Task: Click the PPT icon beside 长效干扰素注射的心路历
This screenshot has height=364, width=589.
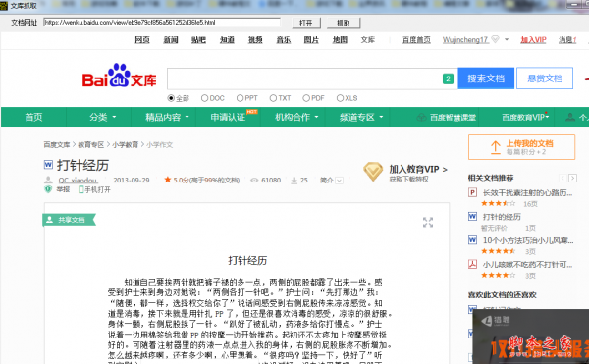Action: coord(472,193)
